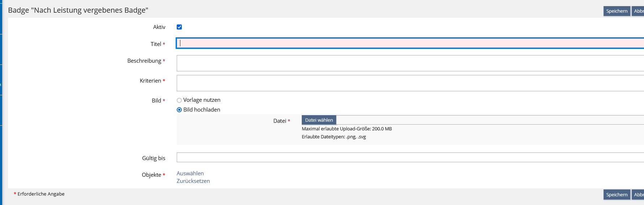The width and height of the screenshot is (644, 205).
Task: Select the 'Bild hochladen' radio option
Action: (179, 110)
